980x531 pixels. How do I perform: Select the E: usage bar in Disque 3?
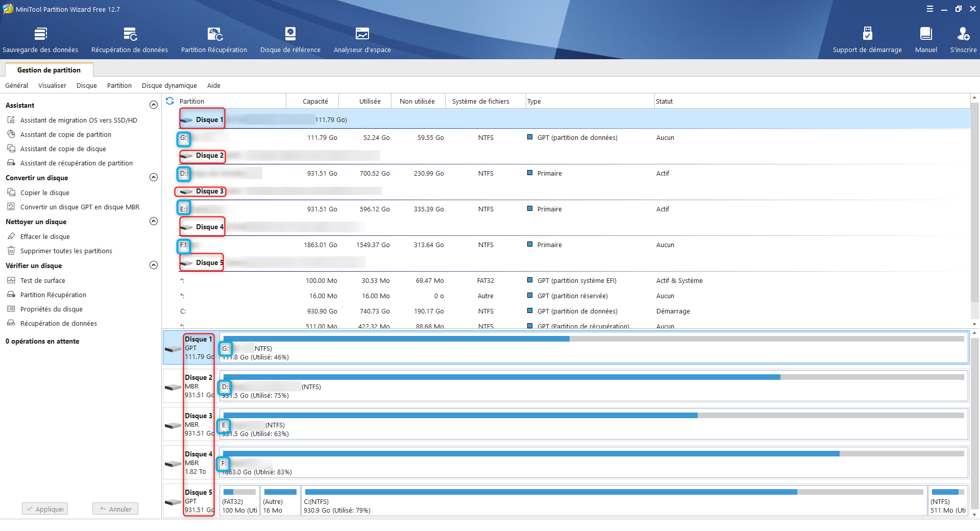point(594,416)
